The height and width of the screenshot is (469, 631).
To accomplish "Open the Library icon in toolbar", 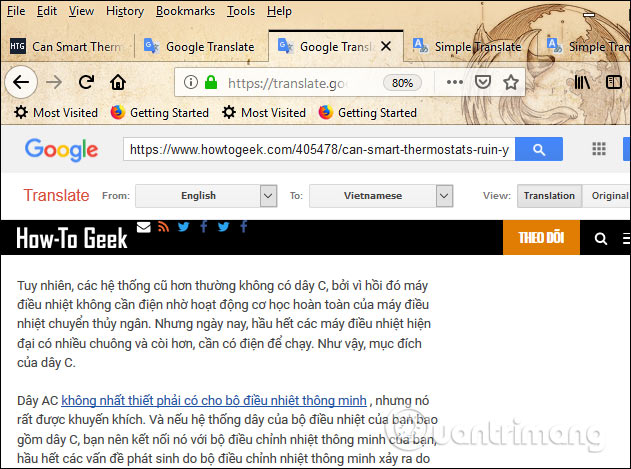I will tap(582, 82).
